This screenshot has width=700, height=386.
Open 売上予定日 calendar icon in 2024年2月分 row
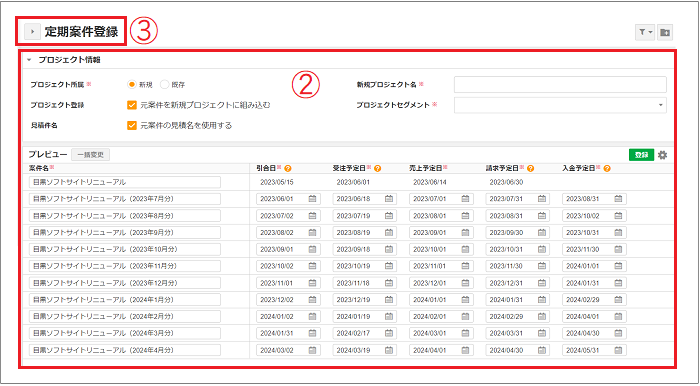tap(465, 316)
